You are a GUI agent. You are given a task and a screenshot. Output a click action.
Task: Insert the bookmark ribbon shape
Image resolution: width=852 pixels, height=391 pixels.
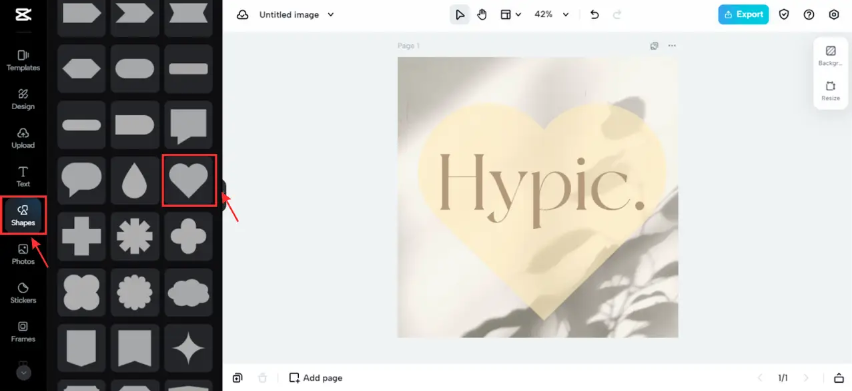(x=135, y=348)
